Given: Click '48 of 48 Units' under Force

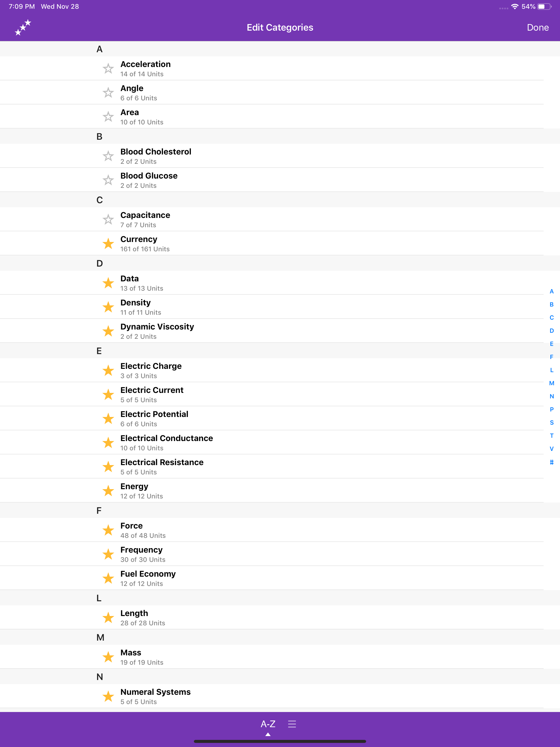Looking at the screenshot, I should [x=143, y=536].
